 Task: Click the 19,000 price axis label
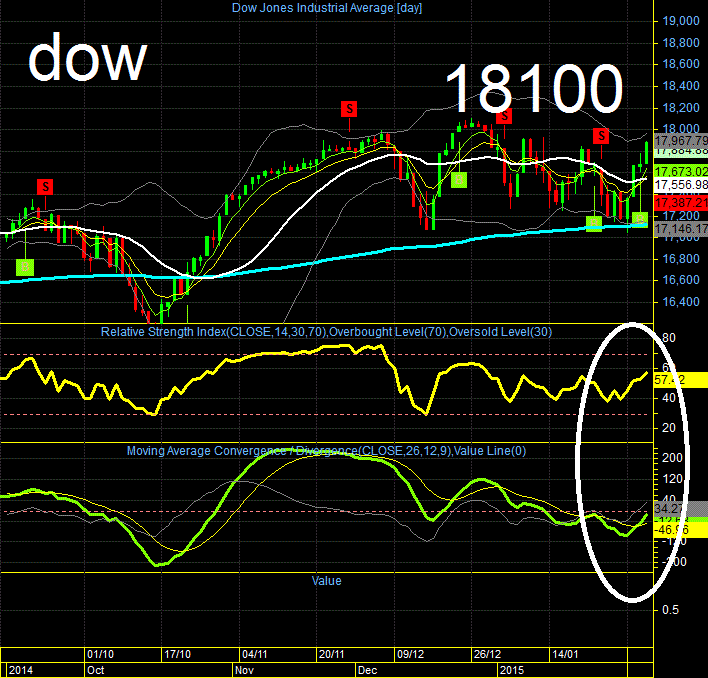(x=680, y=21)
